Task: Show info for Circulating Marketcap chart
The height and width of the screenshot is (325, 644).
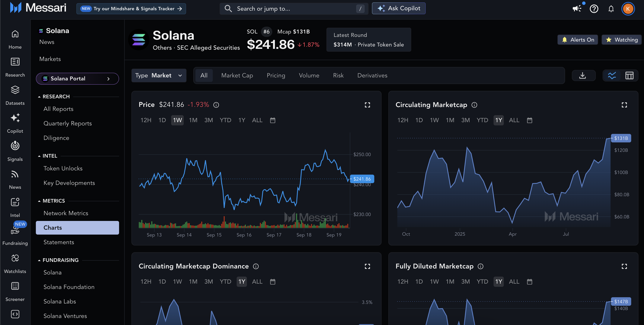Action: pos(474,105)
